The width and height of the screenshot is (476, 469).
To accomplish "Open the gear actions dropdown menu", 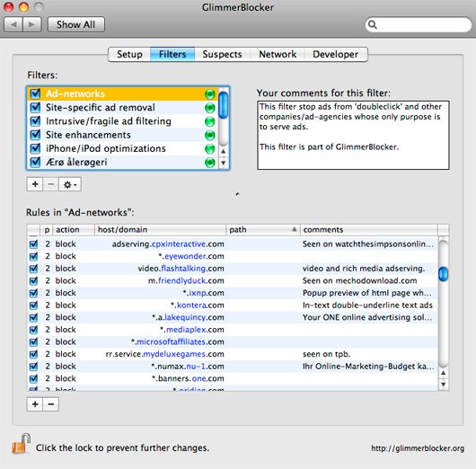I will [x=70, y=184].
